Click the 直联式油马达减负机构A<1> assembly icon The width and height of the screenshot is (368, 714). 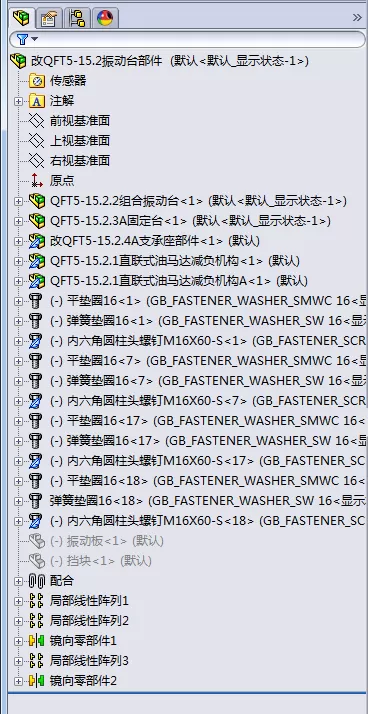[x=37, y=281]
